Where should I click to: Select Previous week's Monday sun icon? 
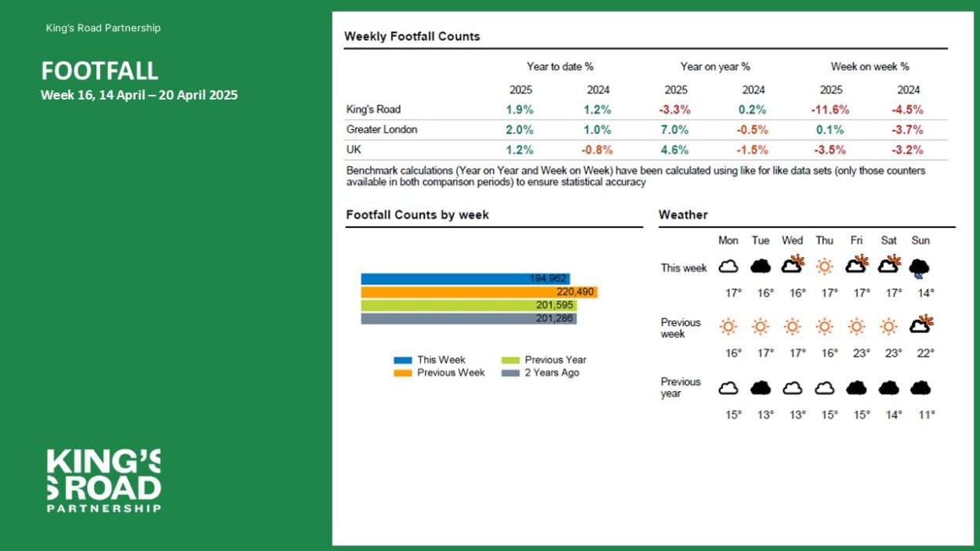click(x=729, y=326)
